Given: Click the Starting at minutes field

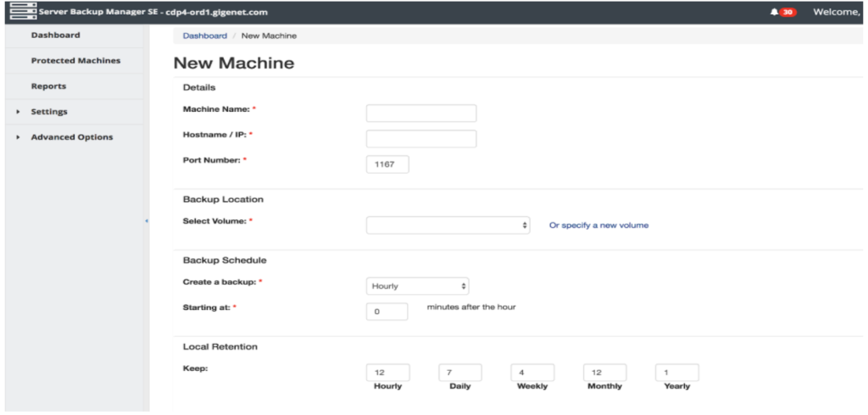Looking at the screenshot, I should [387, 312].
